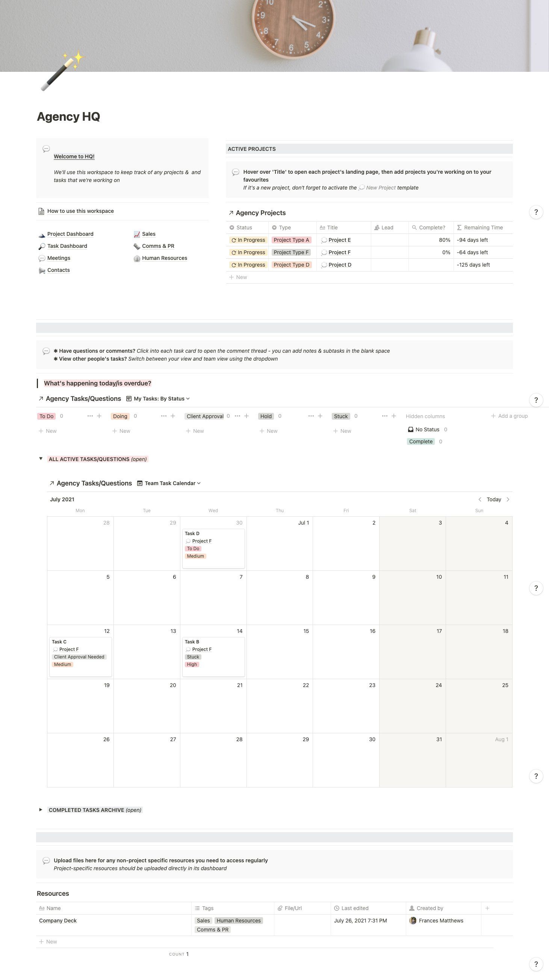Open the Stuck column options menu
This screenshot has height=980, width=549.
(x=385, y=416)
